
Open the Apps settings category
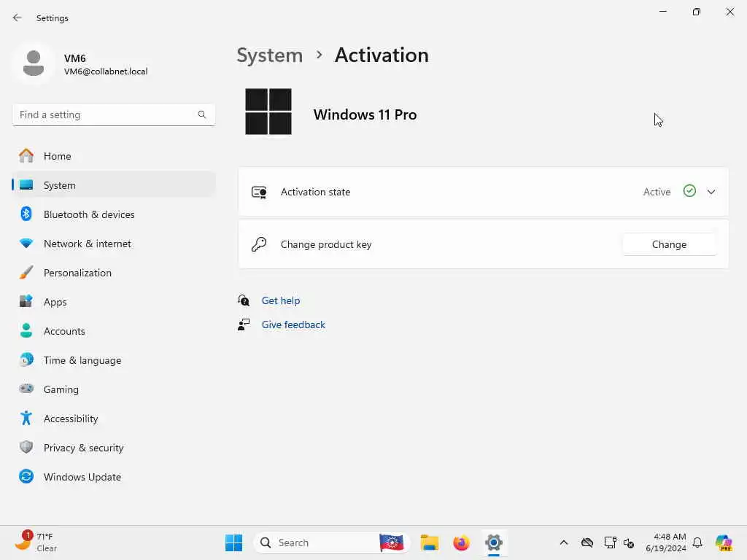pyautogui.click(x=113, y=302)
